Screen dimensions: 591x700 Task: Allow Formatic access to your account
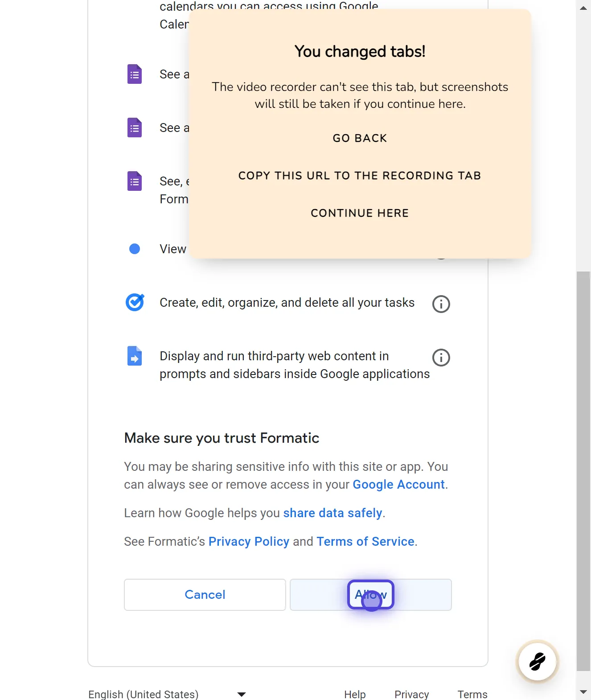(370, 595)
